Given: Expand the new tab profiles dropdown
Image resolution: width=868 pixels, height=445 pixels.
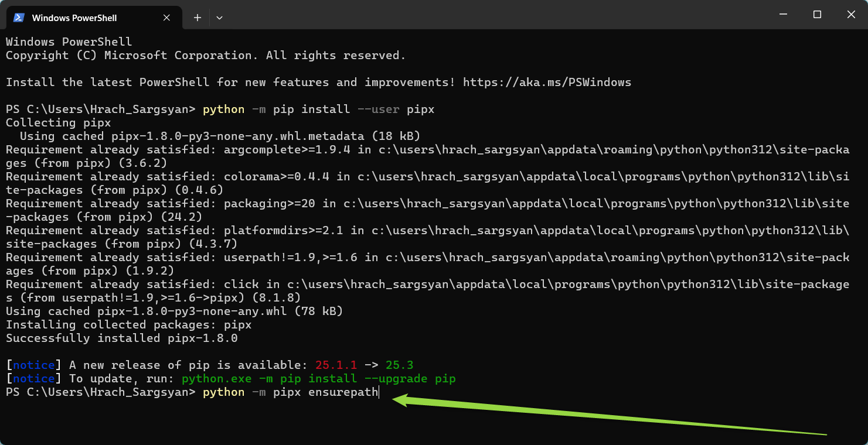Looking at the screenshot, I should [219, 18].
